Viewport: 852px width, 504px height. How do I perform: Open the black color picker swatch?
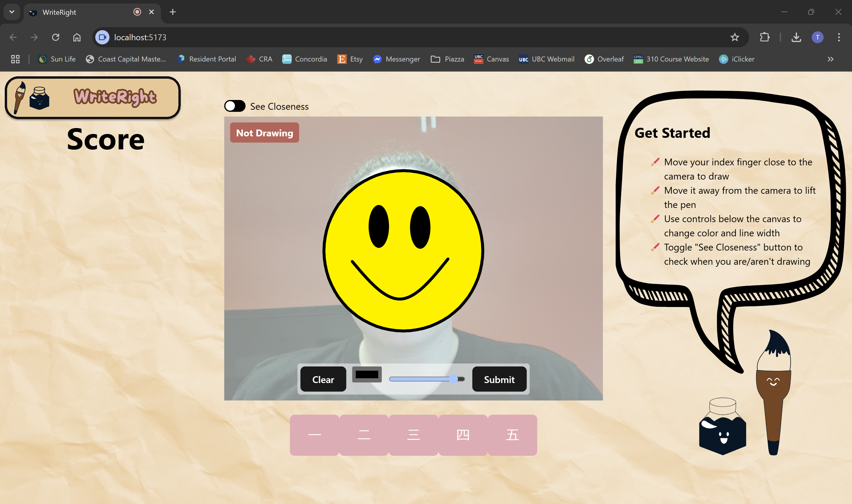pyautogui.click(x=367, y=374)
